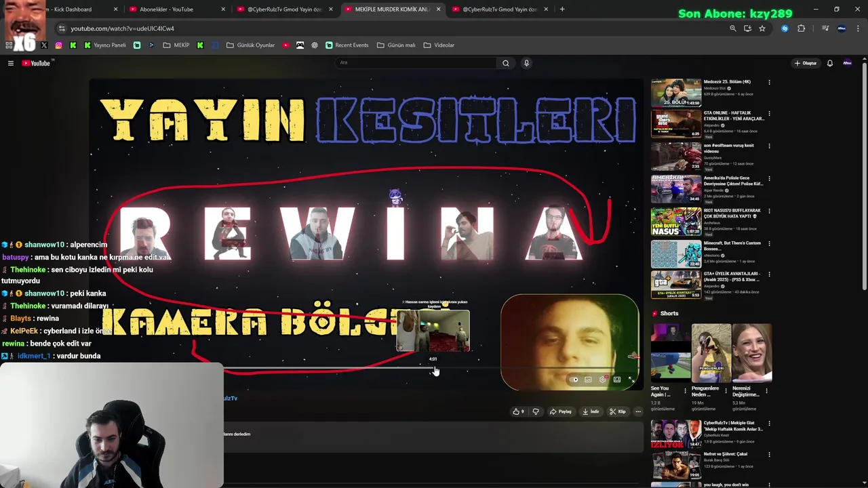Screen dimensions: 868x488
Task: Open the Günlük Oyunlar bookmark folder
Action: pos(250,45)
